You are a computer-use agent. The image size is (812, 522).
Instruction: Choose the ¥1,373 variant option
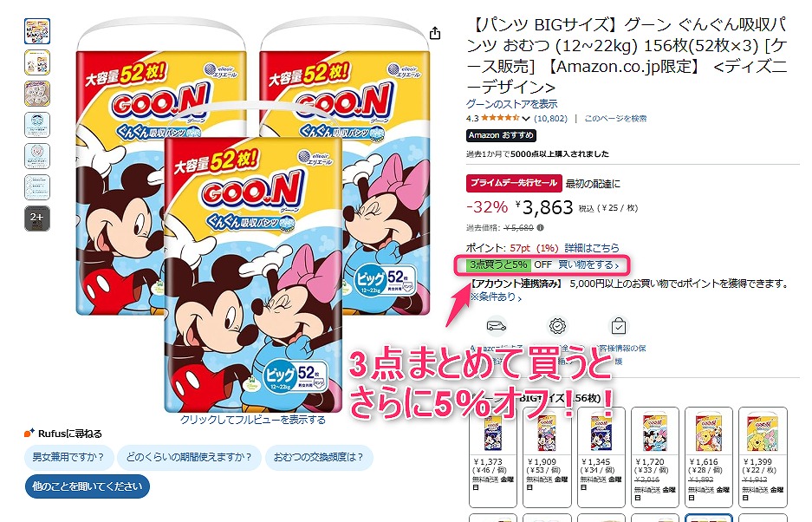point(492,457)
